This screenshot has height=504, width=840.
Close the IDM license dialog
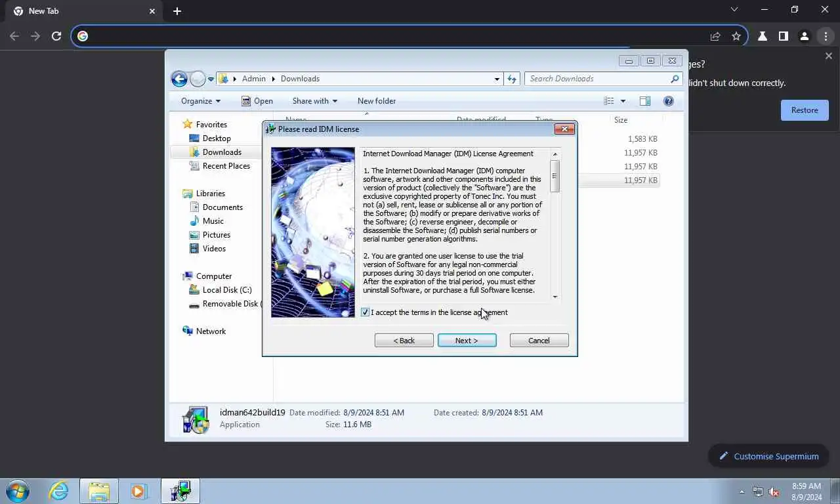point(564,129)
